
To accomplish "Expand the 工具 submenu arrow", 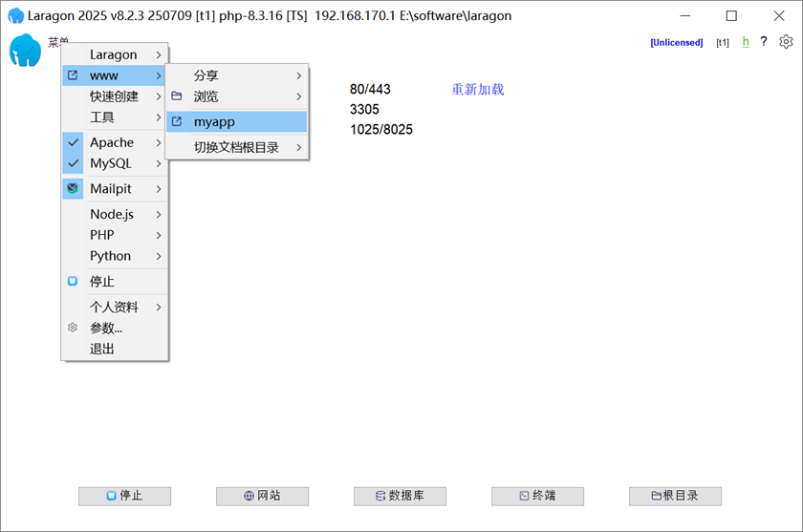I will pyautogui.click(x=159, y=117).
